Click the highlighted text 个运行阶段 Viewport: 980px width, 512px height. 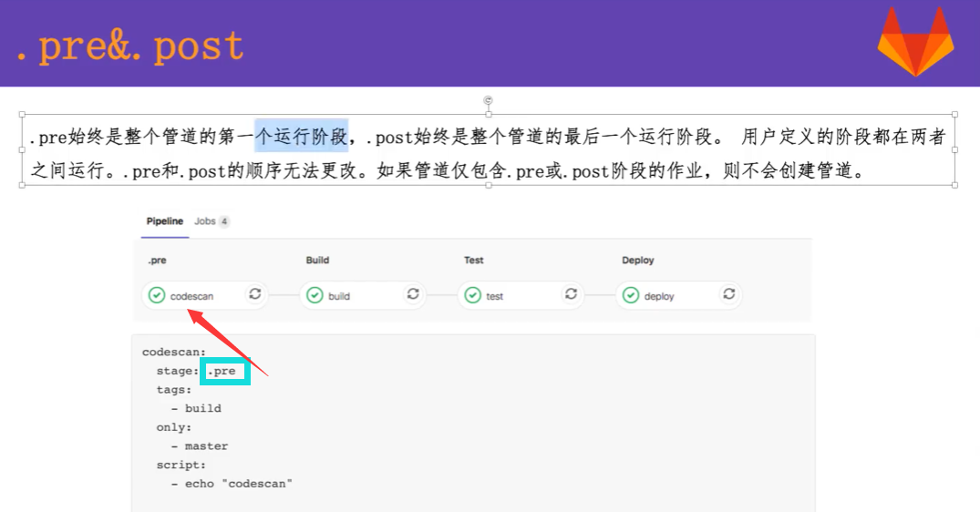click(301, 136)
